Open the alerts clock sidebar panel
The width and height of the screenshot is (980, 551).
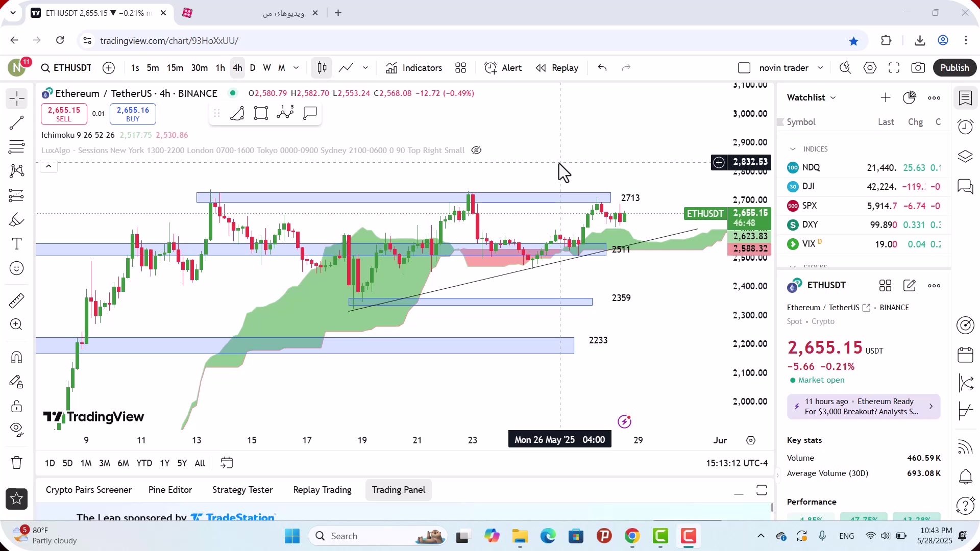click(965, 127)
